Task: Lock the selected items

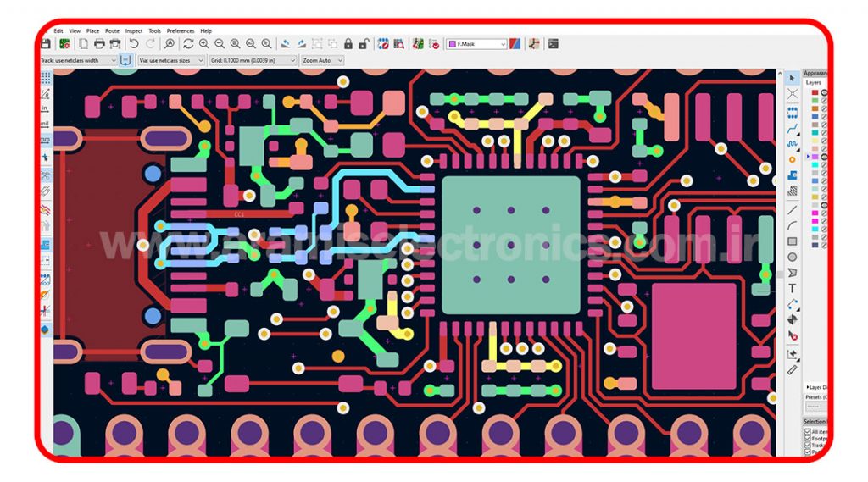Action: click(348, 44)
